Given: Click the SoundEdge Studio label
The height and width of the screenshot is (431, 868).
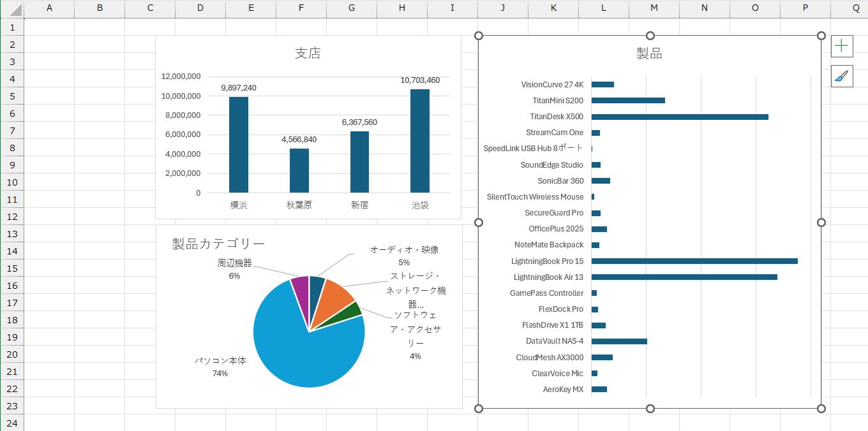Looking at the screenshot, I should pyautogui.click(x=551, y=164).
